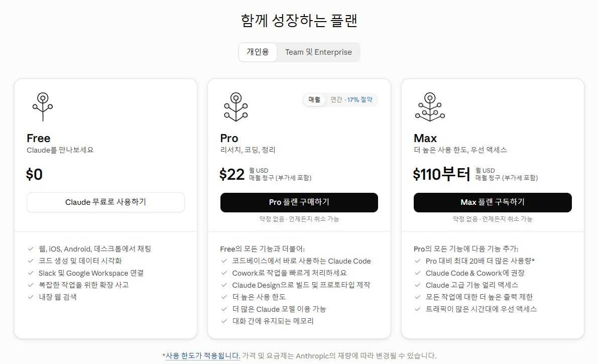This screenshot has height=364, width=598.
Task: Click 대화 간에 유지되는 메모리 text
Action: click(x=273, y=321)
